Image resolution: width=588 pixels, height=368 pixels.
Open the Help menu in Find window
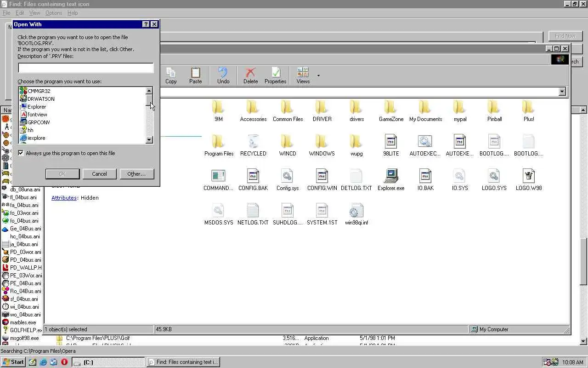click(73, 13)
